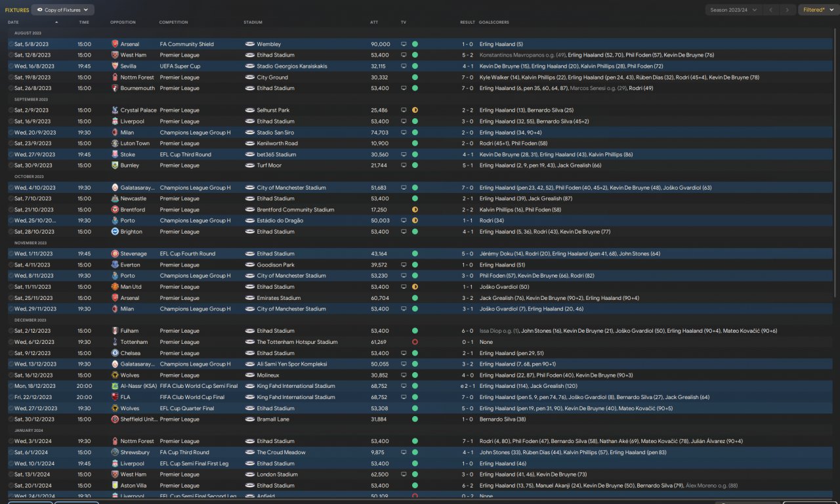
Task: Tick the row marker for Sat, 7/10/2023
Action: [10, 198]
